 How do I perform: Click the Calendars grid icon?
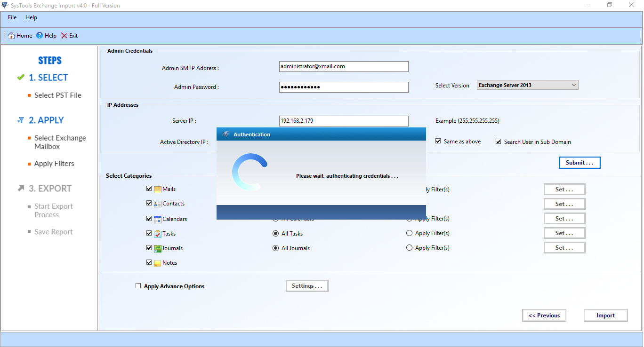click(x=158, y=219)
